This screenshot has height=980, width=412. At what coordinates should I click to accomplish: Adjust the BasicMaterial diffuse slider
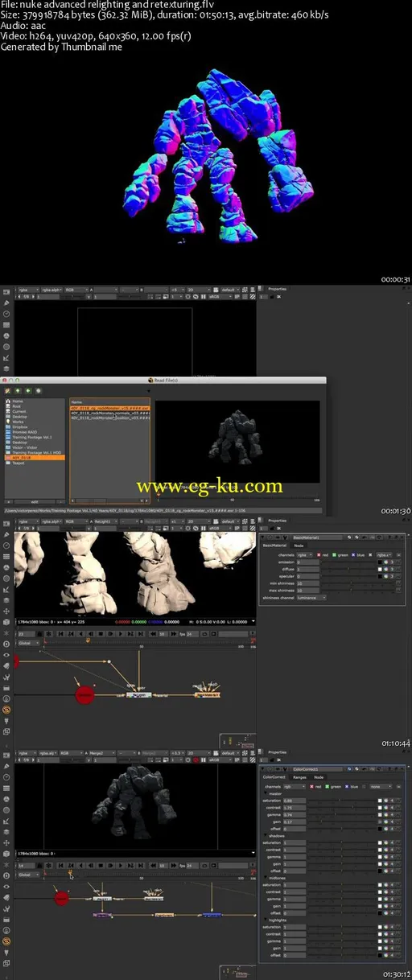click(347, 570)
